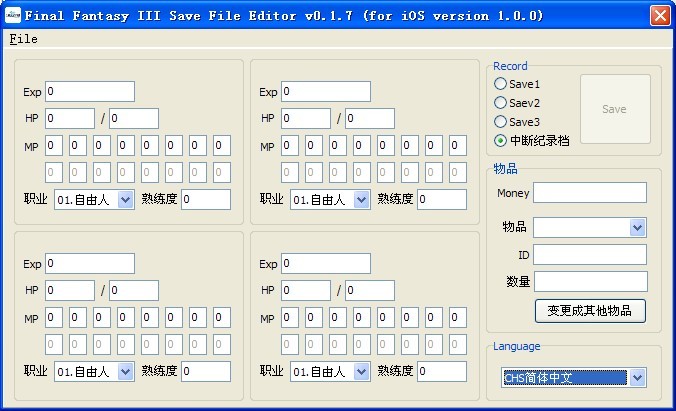Click the top-left character Exp field
The height and width of the screenshot is (411, 676).
click(x=90, y=92)
